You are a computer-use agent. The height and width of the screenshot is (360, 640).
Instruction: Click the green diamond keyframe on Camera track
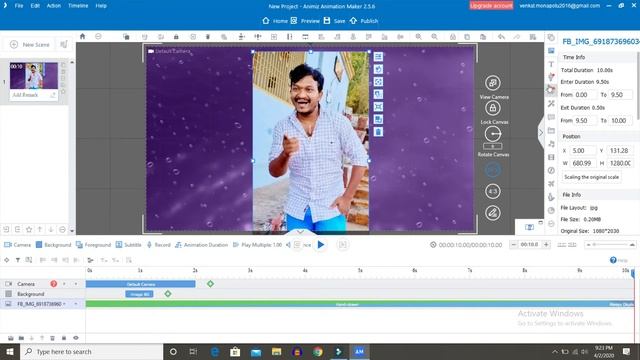[210, 284]
